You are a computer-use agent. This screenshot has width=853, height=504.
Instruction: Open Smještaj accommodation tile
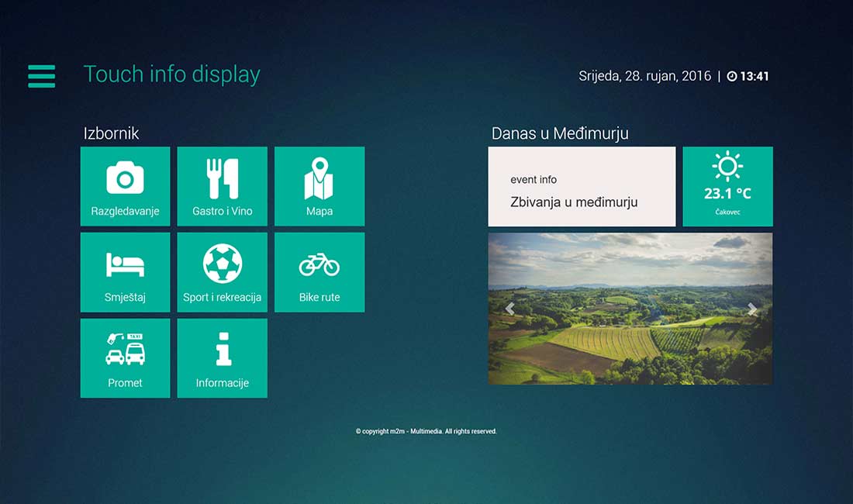pos(125,272)
